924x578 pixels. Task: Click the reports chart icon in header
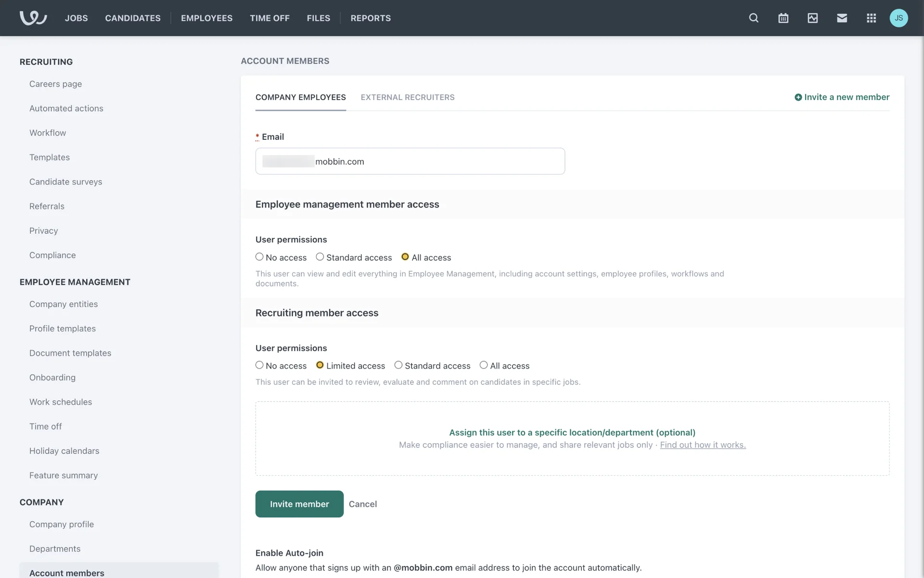click(x=812, y=18)
